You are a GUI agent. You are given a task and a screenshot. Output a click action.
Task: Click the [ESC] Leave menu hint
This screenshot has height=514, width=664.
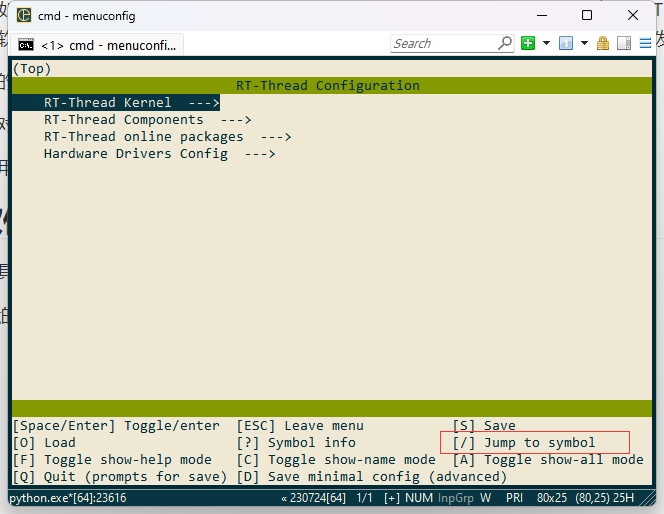tap(300, 425)
